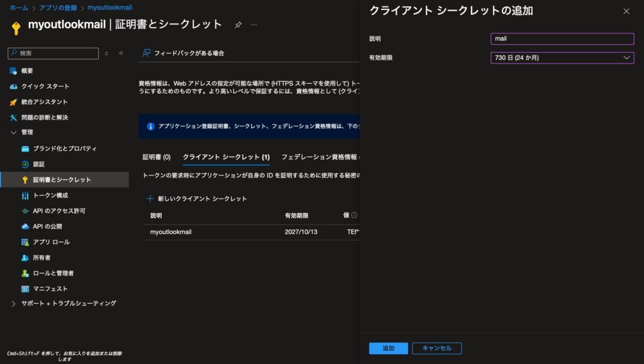Open クイック スタート in sidebar
The height and width of the screenshot is (364, 644).
click(45, 86)
